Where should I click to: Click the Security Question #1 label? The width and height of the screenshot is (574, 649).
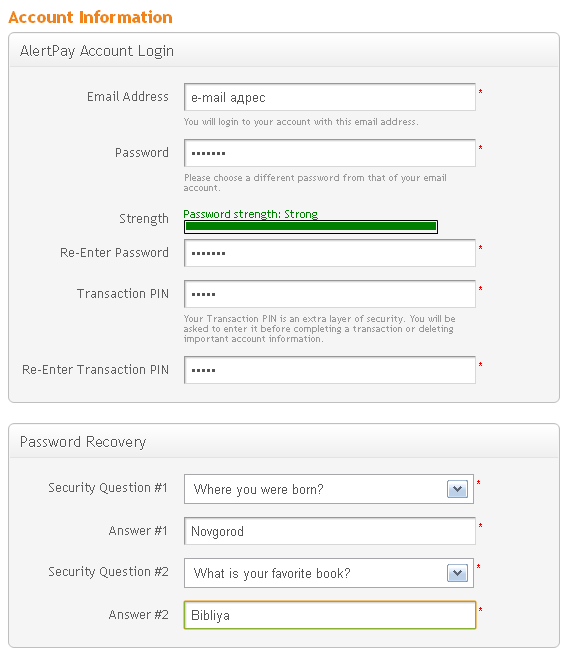pos(108,488)
